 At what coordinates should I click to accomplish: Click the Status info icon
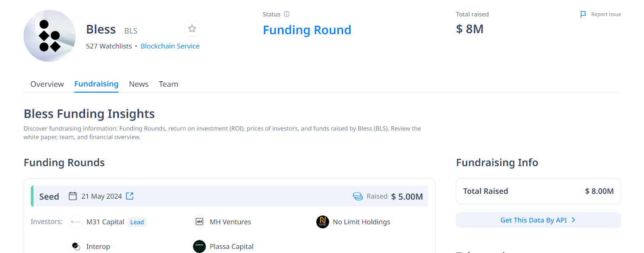click(287, 14)
